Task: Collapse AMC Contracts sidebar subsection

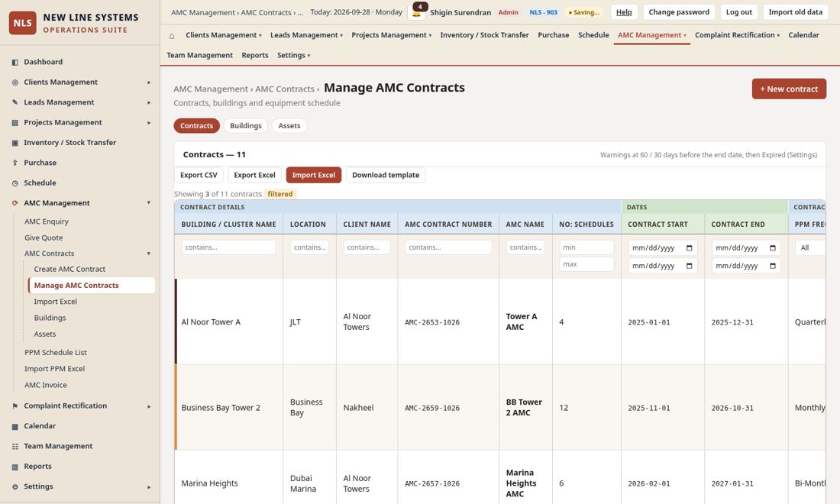Action: coord(149,254)
